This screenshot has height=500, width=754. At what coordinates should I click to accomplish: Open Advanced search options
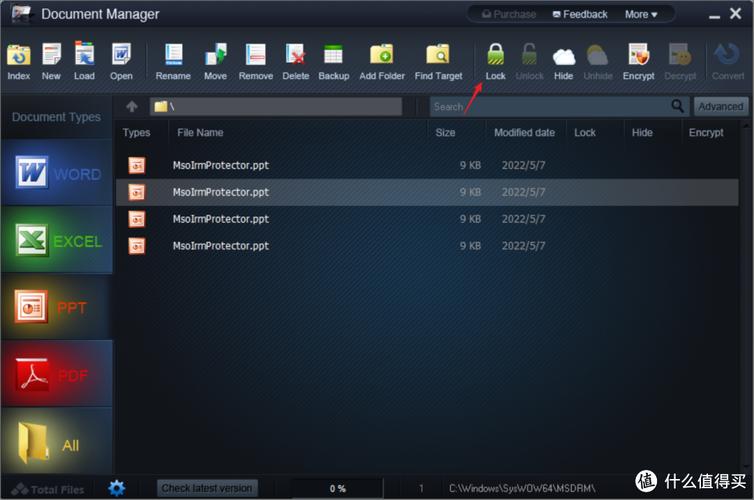pos(720,106)
